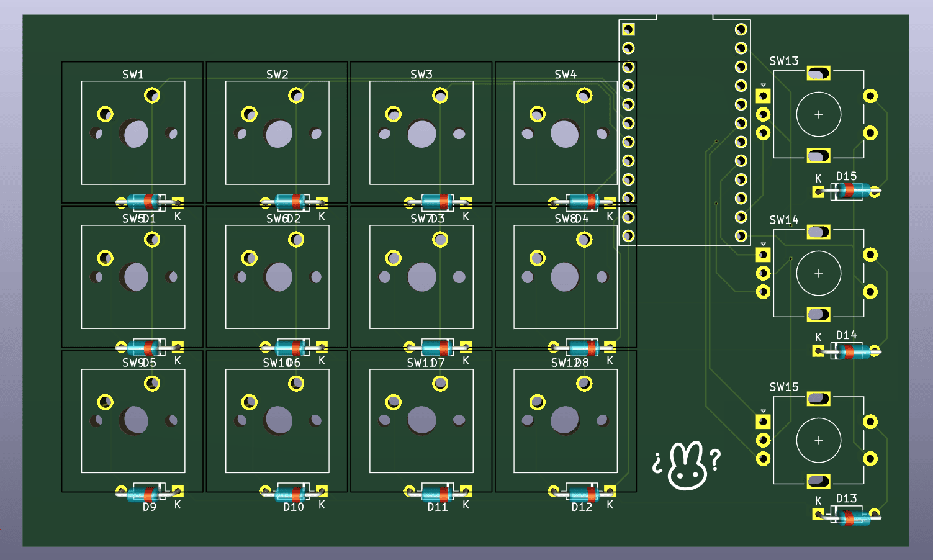
Task: Click the plus mark inside SW13 encoder
Action: (x=818, y=114)
